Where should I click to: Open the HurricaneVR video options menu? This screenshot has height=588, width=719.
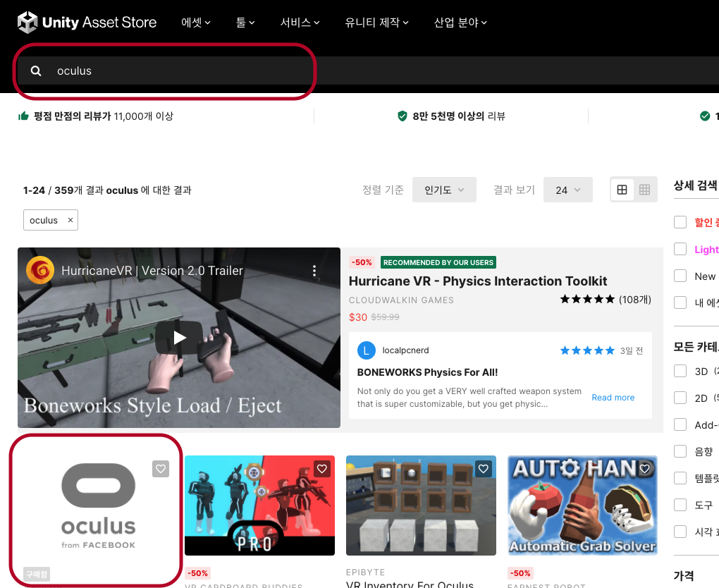pyautogui.click(x=314, y=271)
